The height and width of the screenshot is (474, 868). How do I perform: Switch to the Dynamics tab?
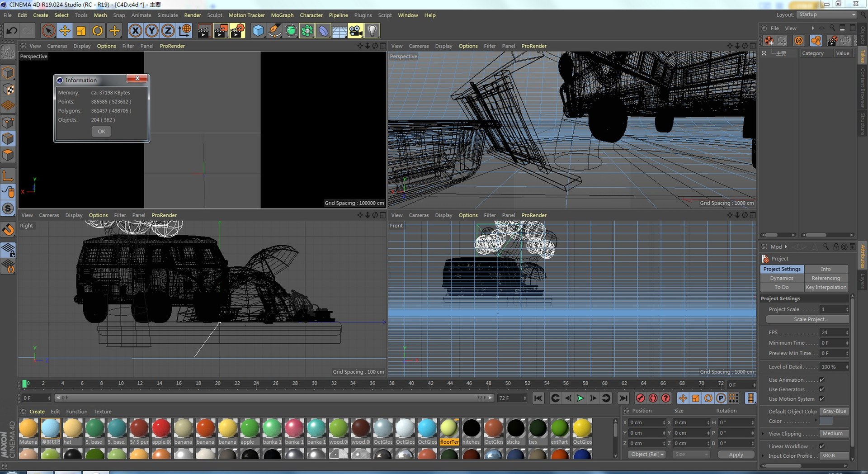point(782,278)
